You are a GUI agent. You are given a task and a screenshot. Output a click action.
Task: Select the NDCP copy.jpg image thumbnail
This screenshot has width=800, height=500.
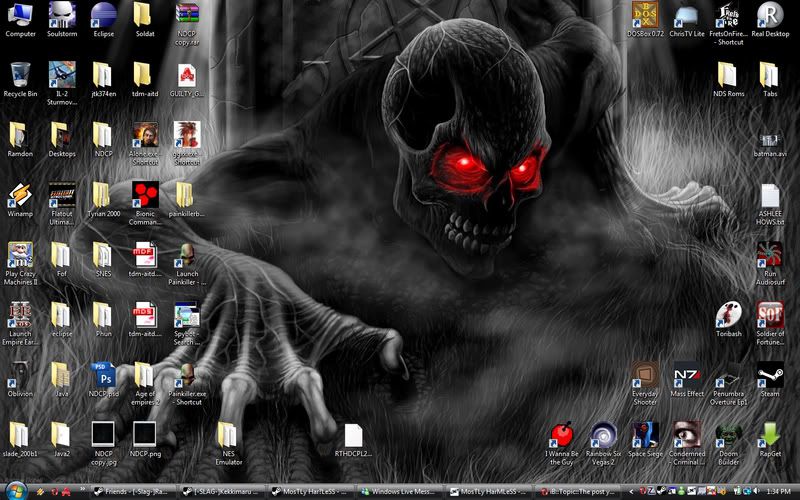(104, 444)
